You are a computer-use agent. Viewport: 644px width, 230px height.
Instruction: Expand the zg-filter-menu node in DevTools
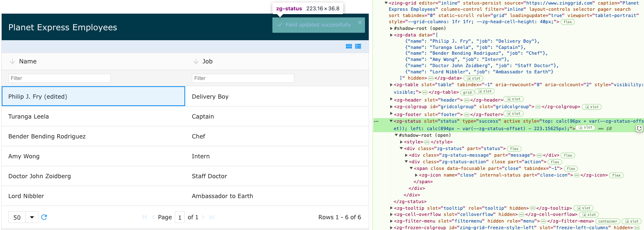point(391,221)
